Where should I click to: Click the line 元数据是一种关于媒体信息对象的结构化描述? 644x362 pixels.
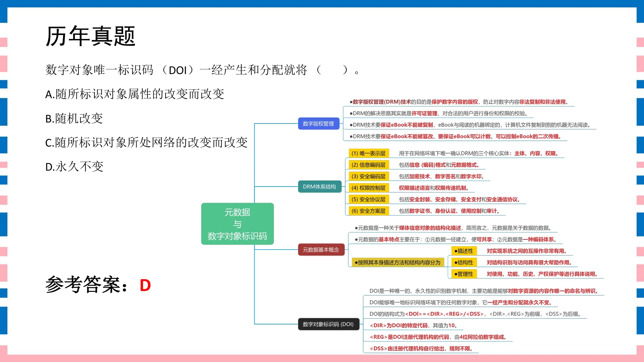pos(453,228)
